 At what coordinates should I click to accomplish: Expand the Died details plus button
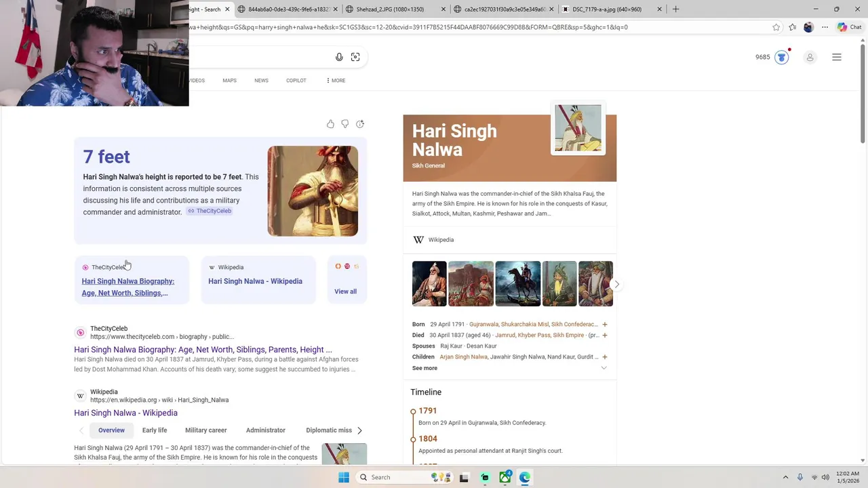[x=605, y=335]
